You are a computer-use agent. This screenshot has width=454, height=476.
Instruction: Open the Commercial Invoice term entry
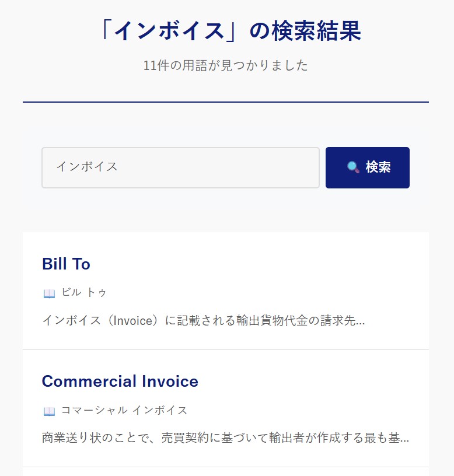coord(120,381)
